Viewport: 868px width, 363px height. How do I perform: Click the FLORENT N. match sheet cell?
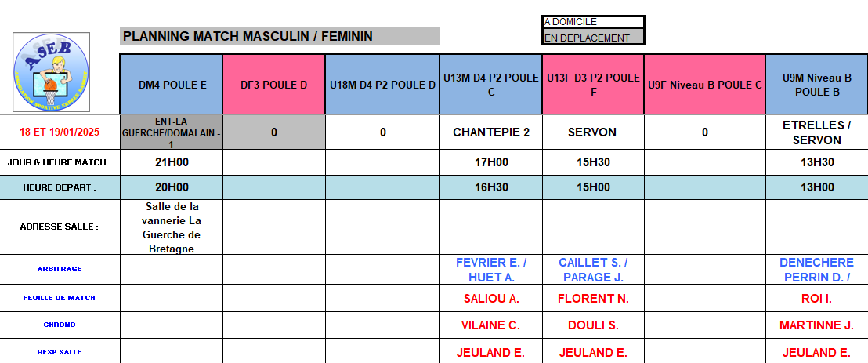coord(593,299)
